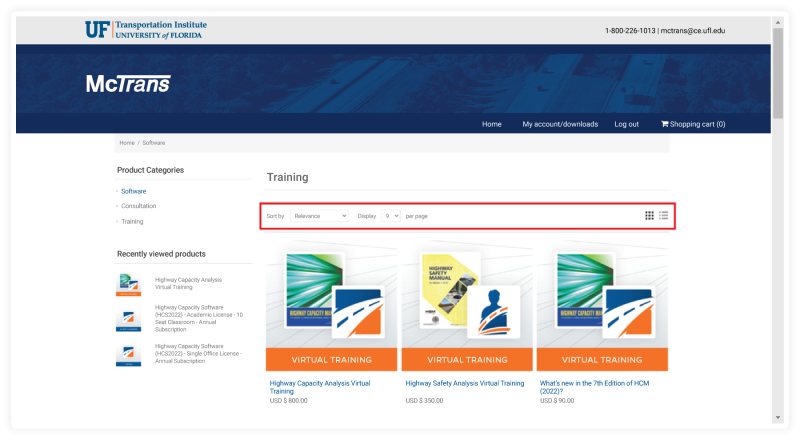The height and width of the screenshot is (440, 800).
Task: Open the Shopping cart
Action: point(693,124)
